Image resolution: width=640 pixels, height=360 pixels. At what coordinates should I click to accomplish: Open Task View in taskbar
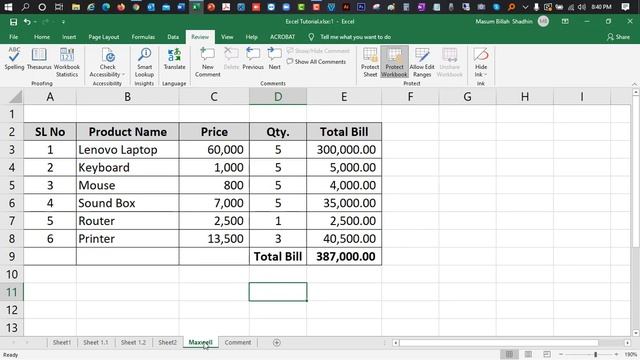[59, 7]
